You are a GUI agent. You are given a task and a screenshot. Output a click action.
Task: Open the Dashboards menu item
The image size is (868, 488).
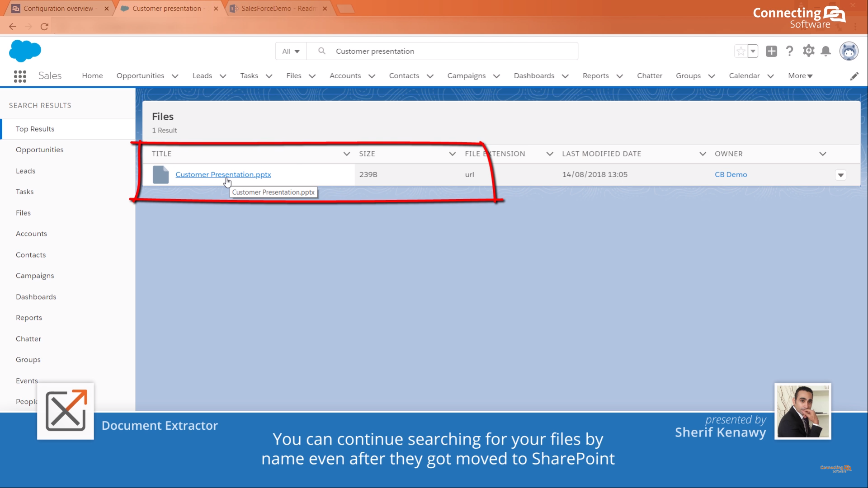534,76
